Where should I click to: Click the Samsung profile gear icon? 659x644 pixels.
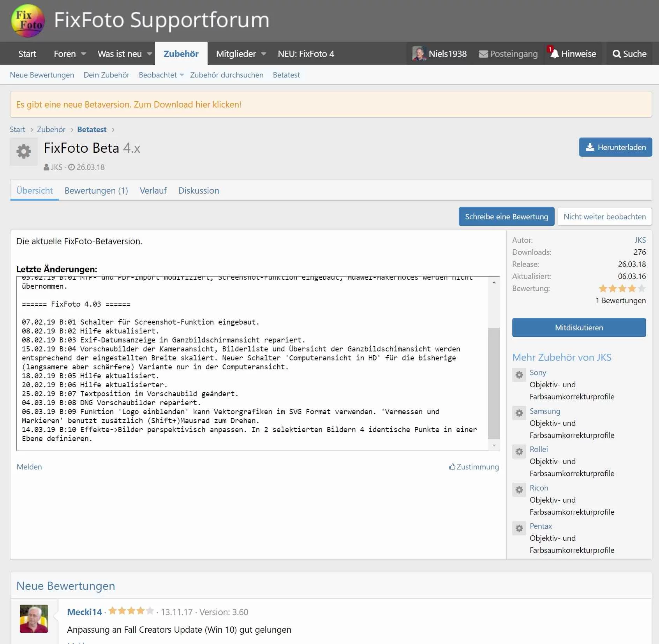519,413
